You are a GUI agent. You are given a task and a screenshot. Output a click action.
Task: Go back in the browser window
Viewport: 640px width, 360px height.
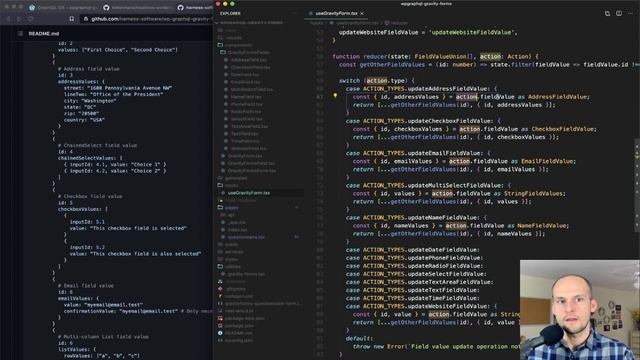(x=8, y=19)
